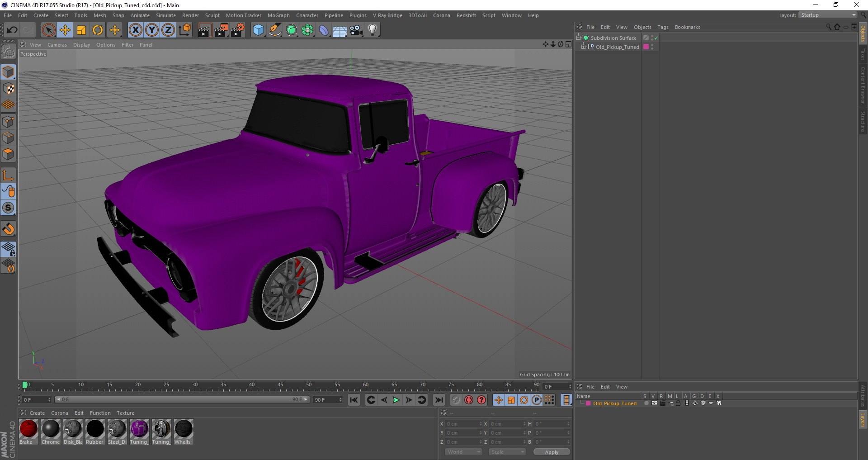Toggle layer viewport visibility for Old_Pickup_Tuned

[x=654, y=403]
